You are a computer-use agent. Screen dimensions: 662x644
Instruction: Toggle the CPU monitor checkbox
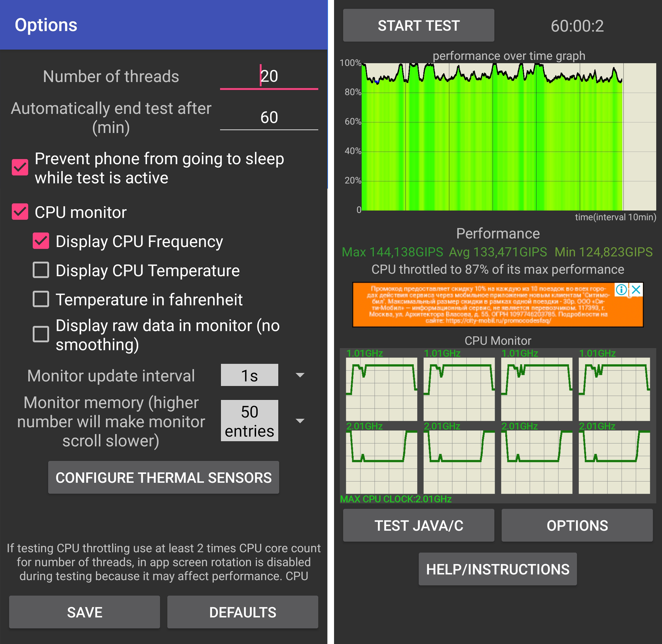pos(20,212)
